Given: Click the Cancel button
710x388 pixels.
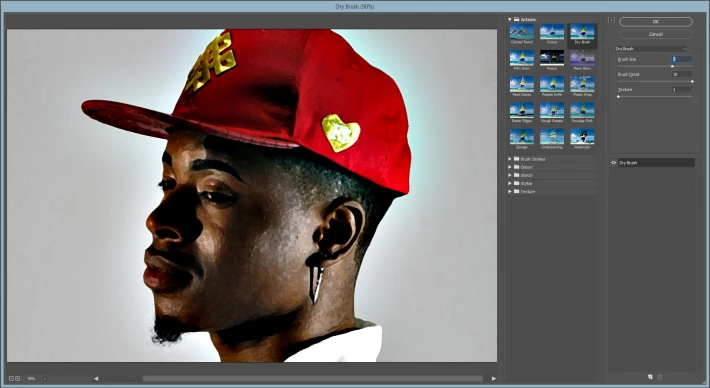Looking at the screenshot, I should coord(656,34).
